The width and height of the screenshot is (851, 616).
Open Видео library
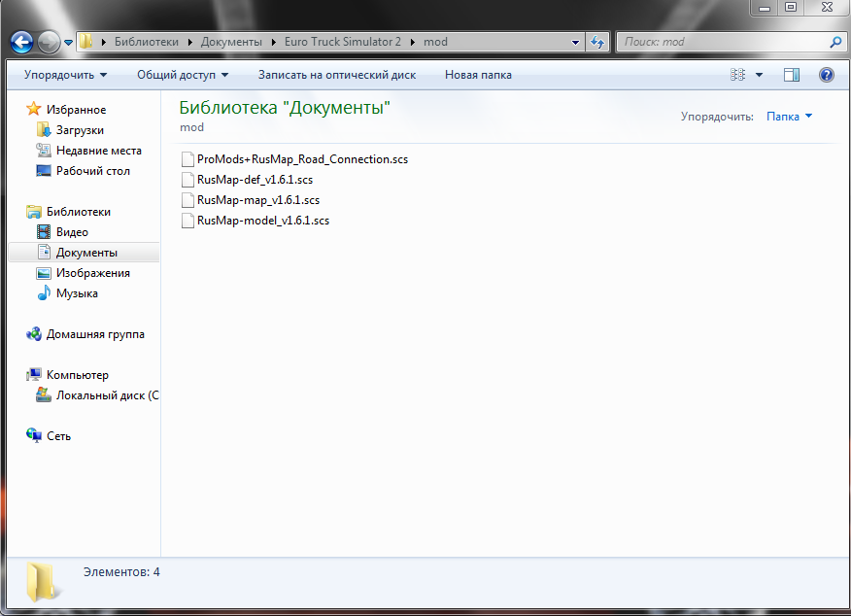coord(72,232)
